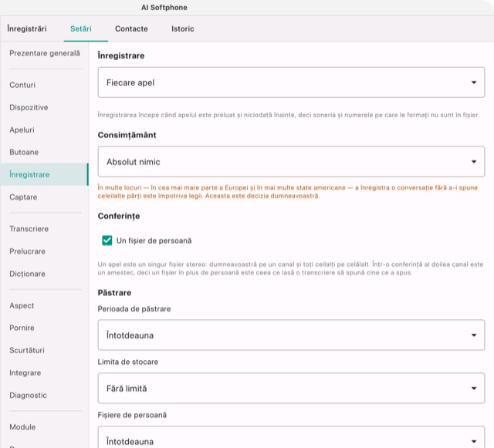Open the Înregistrare dropdown showing Fiecare apel
Image resolution: width=494 pixels, height=448 pixels.
tap(291, 83)
